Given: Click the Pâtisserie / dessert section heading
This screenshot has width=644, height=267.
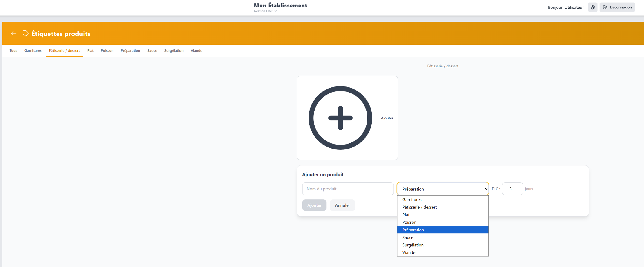Looking at the screenshot, I should [443, 66].
